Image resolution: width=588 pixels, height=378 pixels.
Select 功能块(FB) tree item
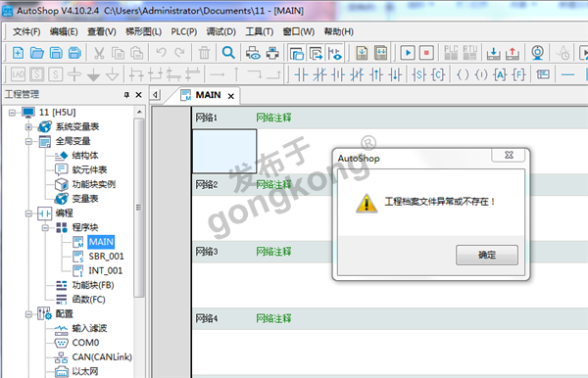93,285
